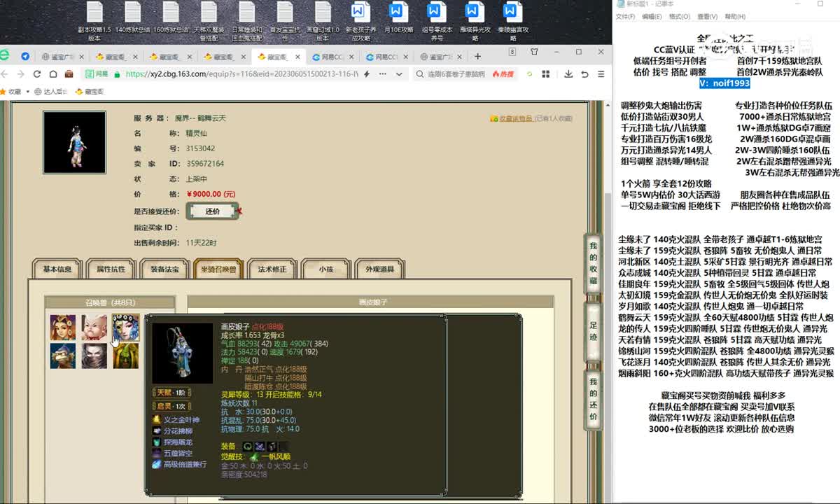This screenshot has height=504, width=840.
Task: Select the blue monkey pet portrait
Action: (62, 356)
